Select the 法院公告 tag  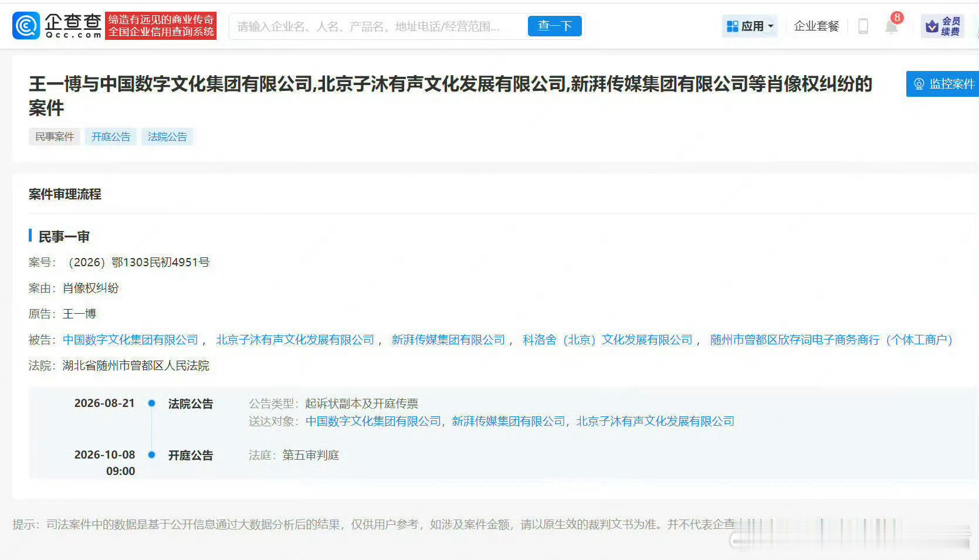click(x=167, y=137)
